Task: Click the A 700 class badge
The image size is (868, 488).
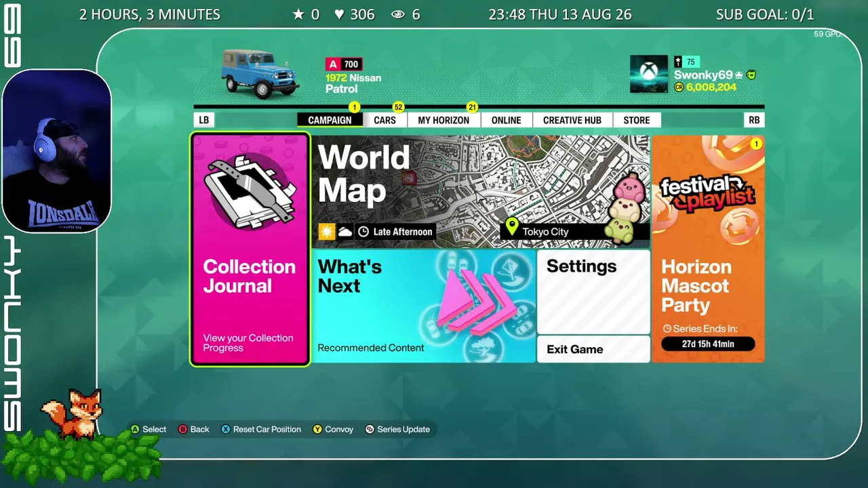Action: 344,64
